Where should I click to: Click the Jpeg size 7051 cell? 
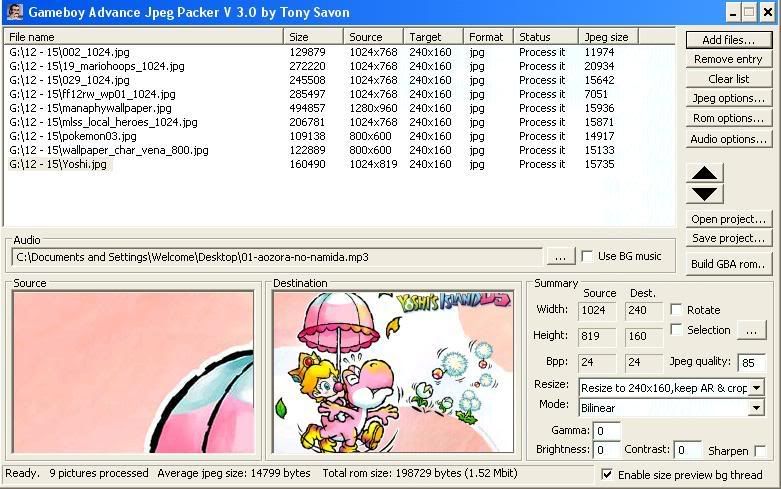click(596, 94)
